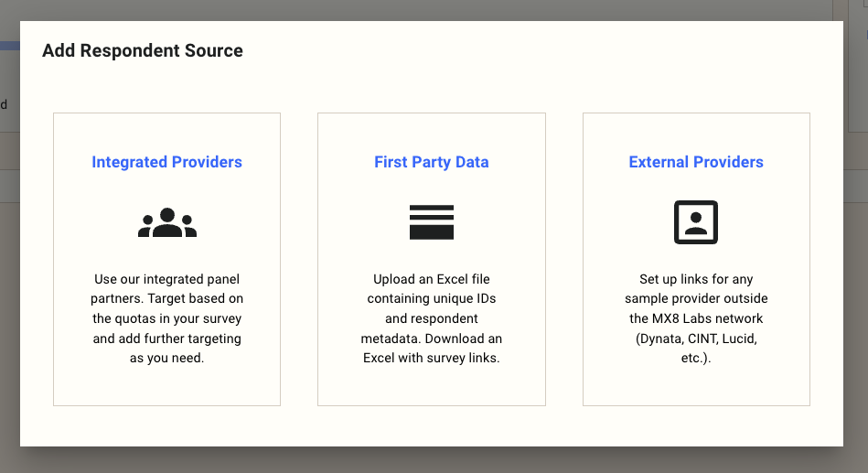Select "Set up links for any" description text
Screen dimensions: 868x473
pos(696,279)
